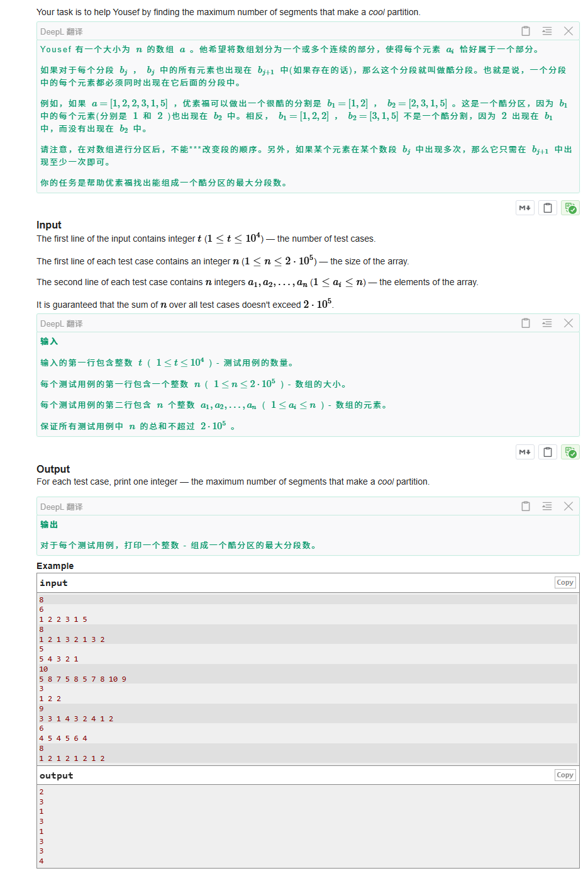Copy the translation in the 输出 DeepL panel
The width and height of the screenshot is (588, 878).
click(x=526, y=506)
